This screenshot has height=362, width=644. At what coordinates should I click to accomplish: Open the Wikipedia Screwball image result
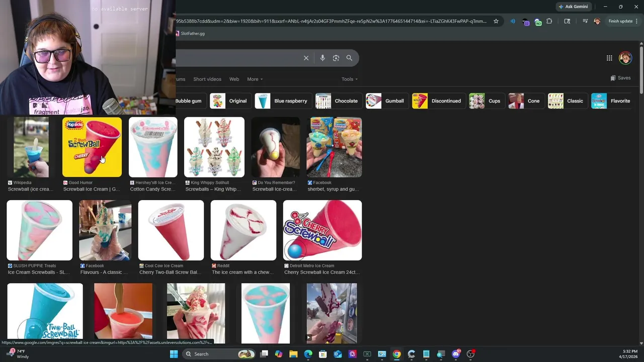tap(31, 147)
